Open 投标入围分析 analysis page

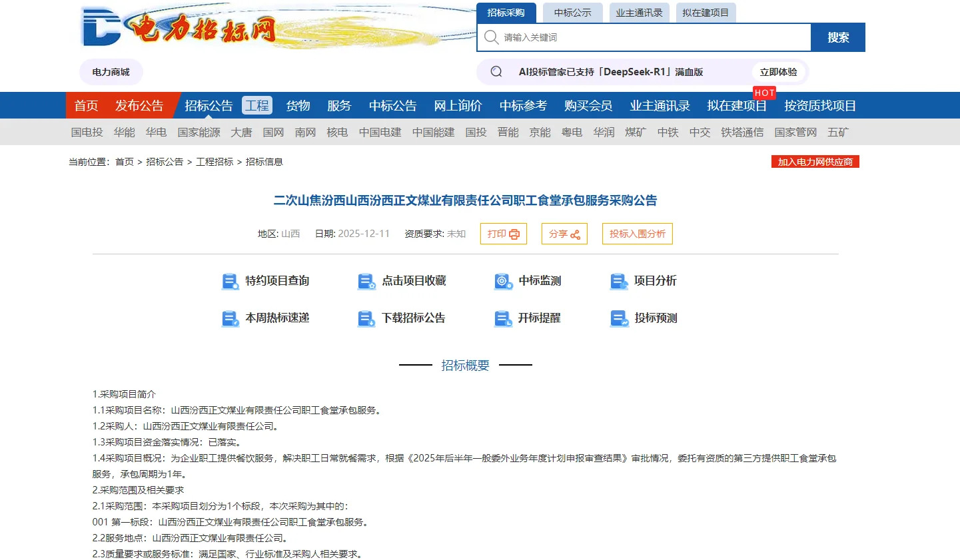point(637,234)
